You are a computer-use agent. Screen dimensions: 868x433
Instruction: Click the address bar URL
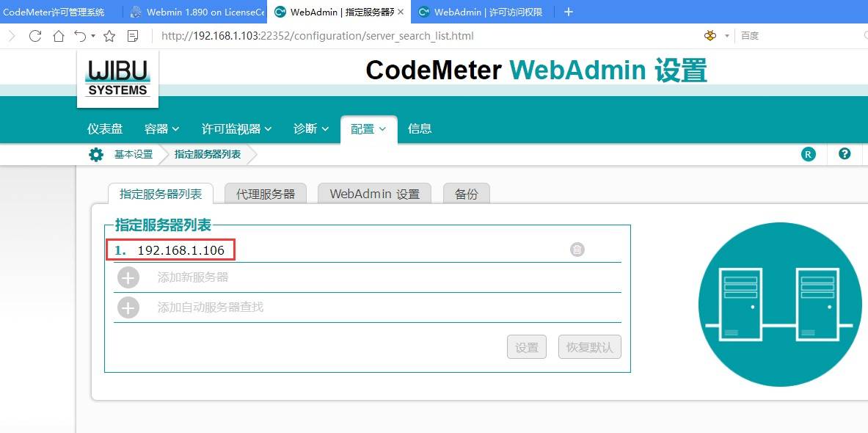317,36
